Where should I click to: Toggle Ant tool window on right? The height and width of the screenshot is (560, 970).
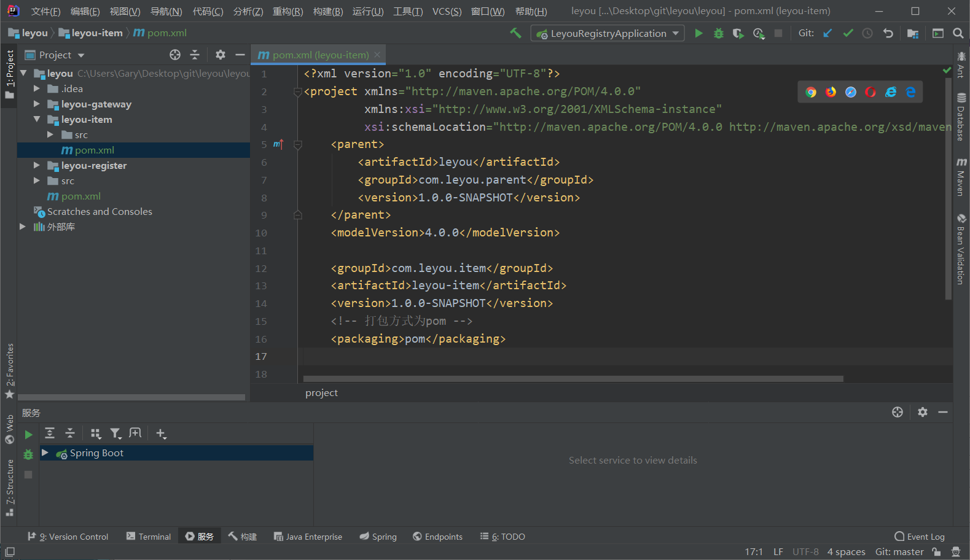click(961, 65)
